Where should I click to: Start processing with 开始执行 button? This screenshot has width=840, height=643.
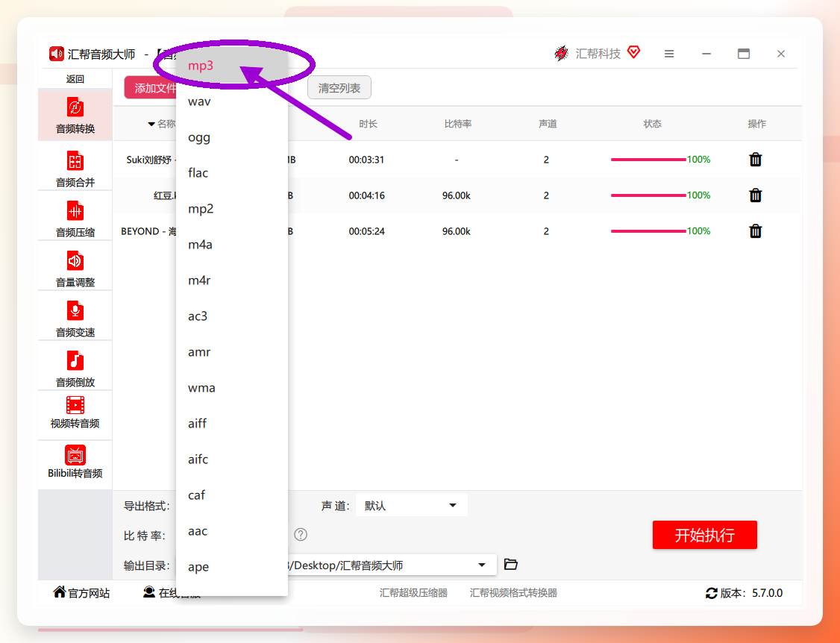[704, 535]
